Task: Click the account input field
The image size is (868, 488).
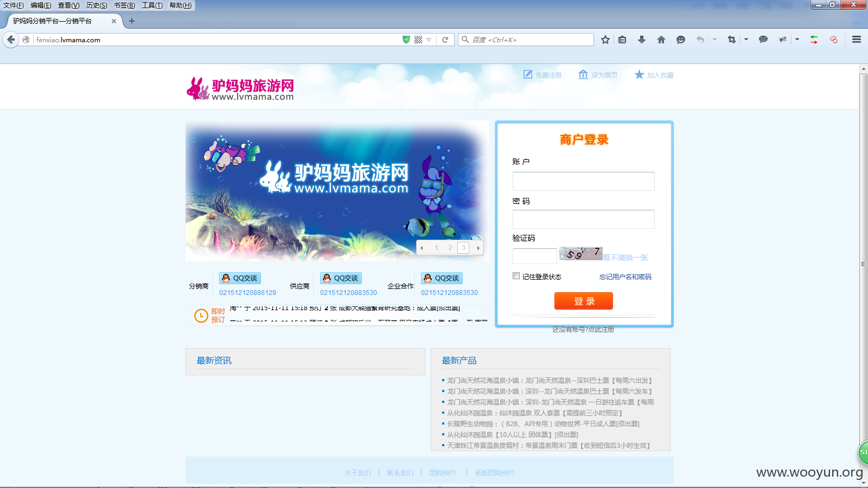Action: point(584,181)
